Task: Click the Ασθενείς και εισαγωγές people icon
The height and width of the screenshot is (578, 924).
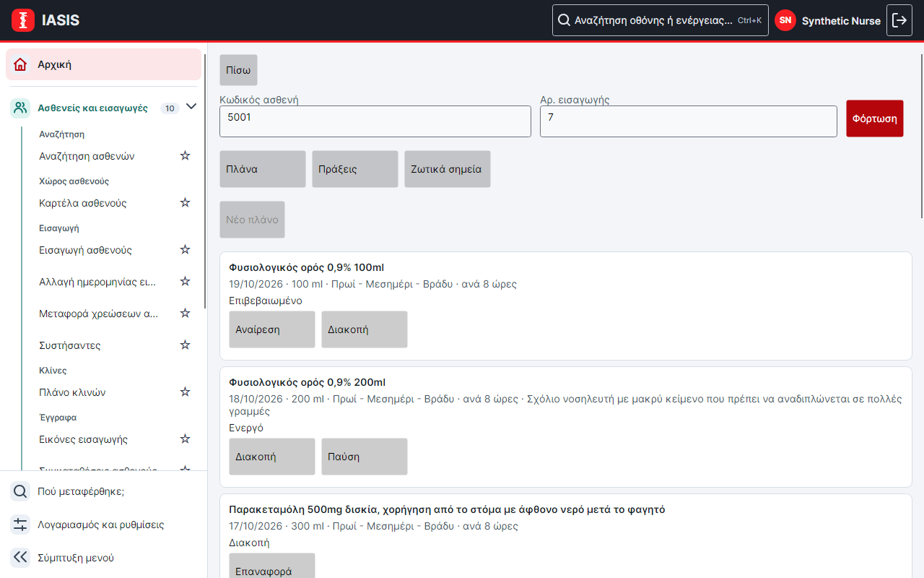Action: tap(20, 108)
